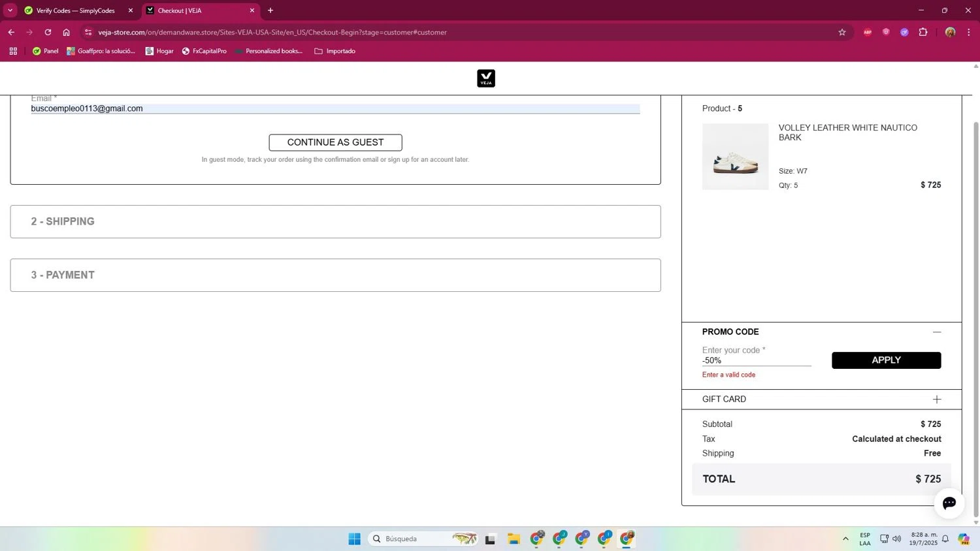
Task: Open the Goaffpro bookmark
Action: point(101,51)
